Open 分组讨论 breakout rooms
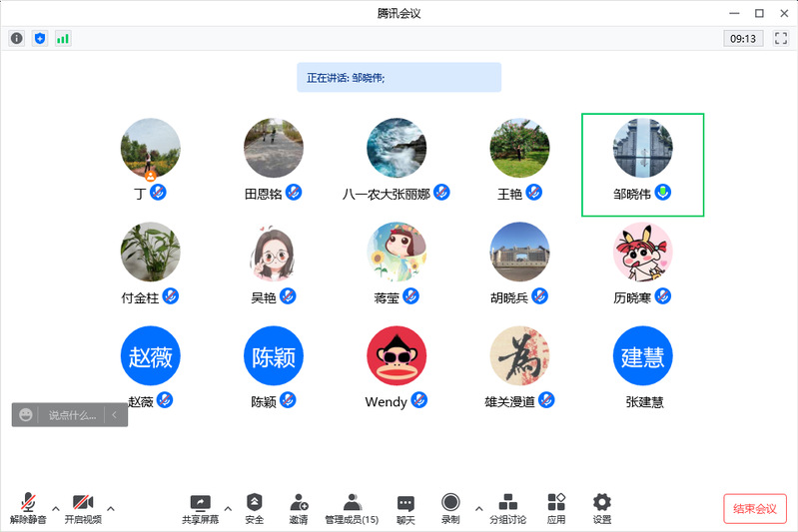This screenshot has width=798, height=532. [x=507, y=508]
